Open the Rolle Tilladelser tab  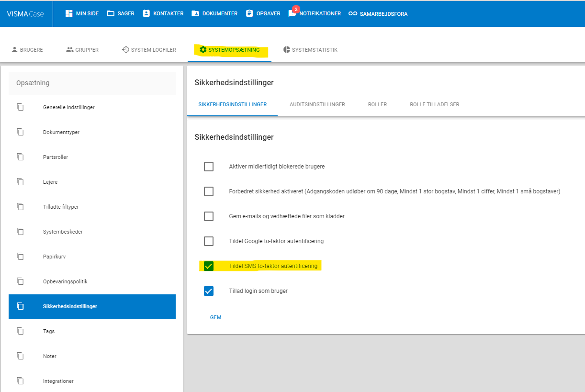tap(435, 104)
